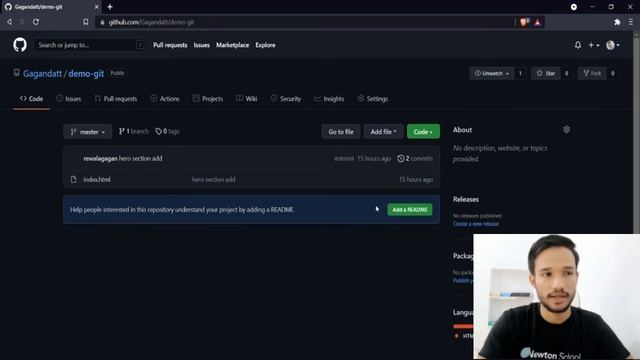Reload the page with refresh icon
Image resolution: width=640 pixels, height=360 pixels.
[x=36, y=22]
